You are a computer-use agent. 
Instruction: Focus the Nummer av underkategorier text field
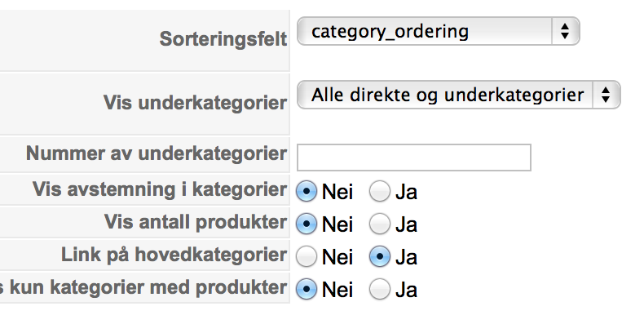click(x=414, y=158)
